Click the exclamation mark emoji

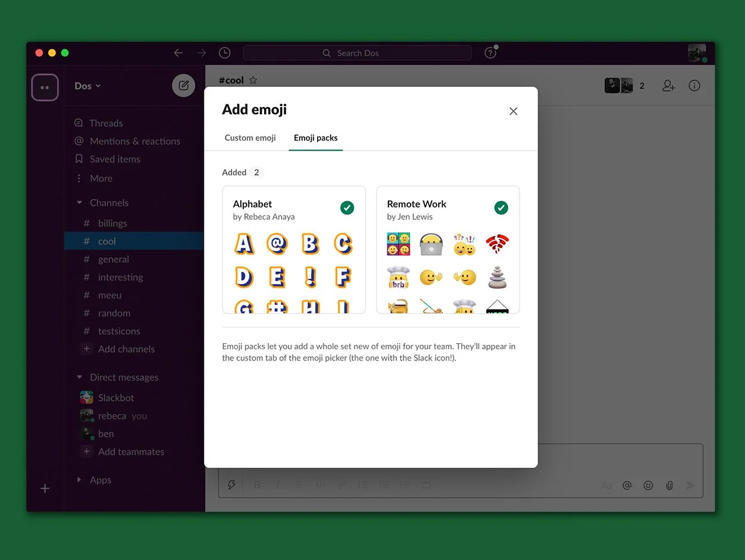[x=310, y=277]
